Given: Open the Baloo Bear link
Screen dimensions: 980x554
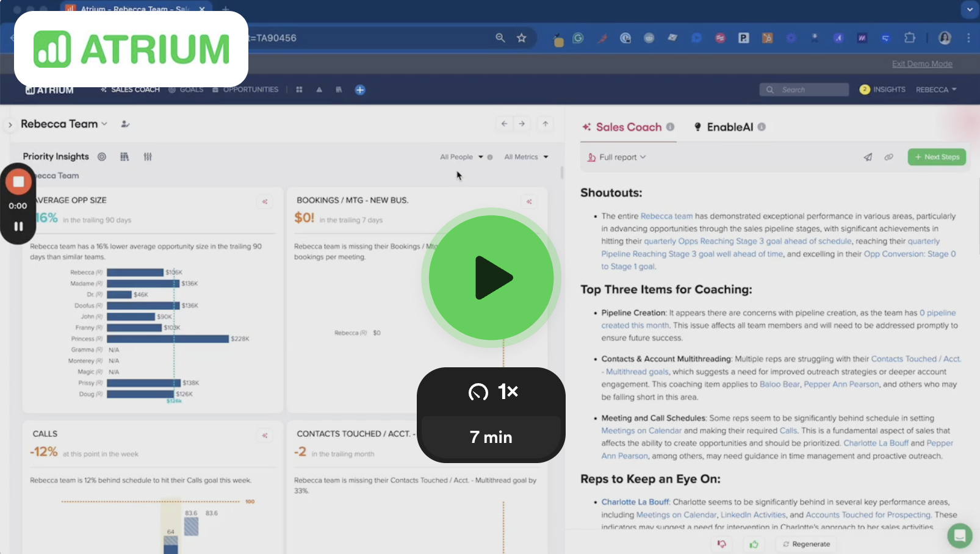Looking at the screenshot, I should click(x=779, y=384).
